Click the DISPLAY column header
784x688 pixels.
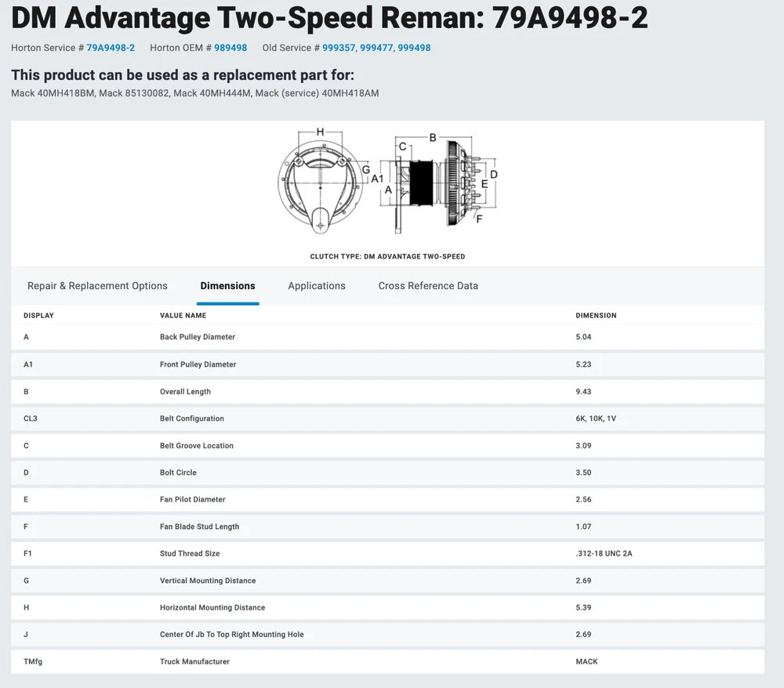pyautogui.click(x=38, y=316)
